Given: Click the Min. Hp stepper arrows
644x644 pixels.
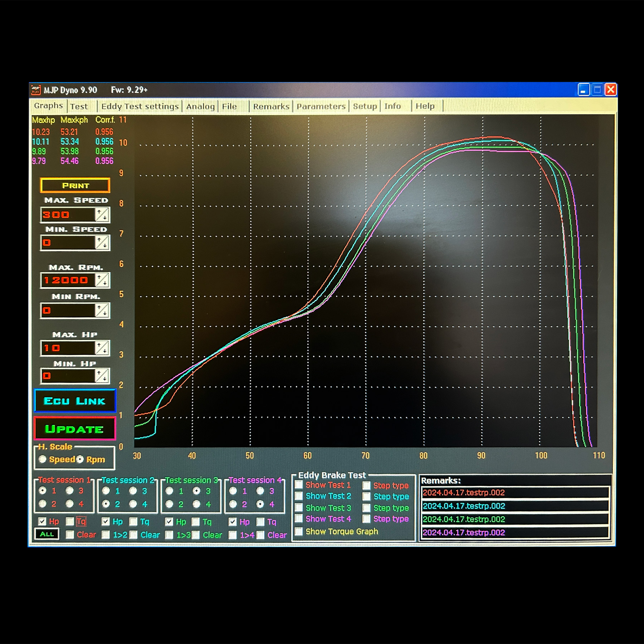Looking at the screenshot, I should pyautogui.click(x=102, y=376).
